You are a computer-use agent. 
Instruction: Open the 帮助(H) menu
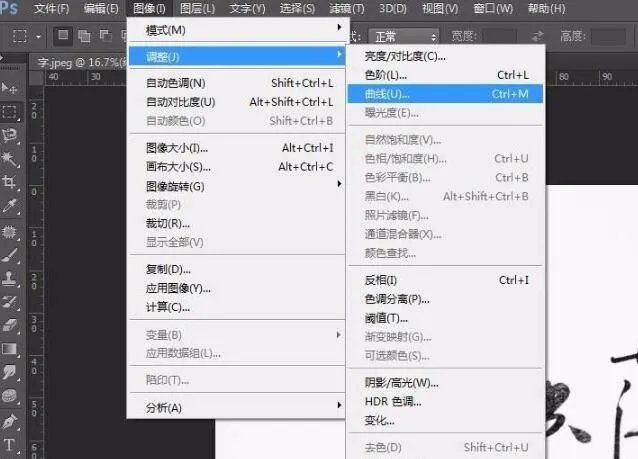click(546, 9)
